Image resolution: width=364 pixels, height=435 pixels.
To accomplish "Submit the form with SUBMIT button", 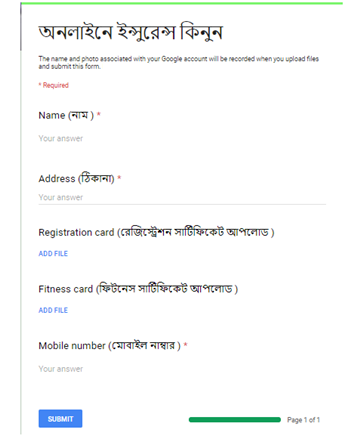I will click(x=60, y=419).
